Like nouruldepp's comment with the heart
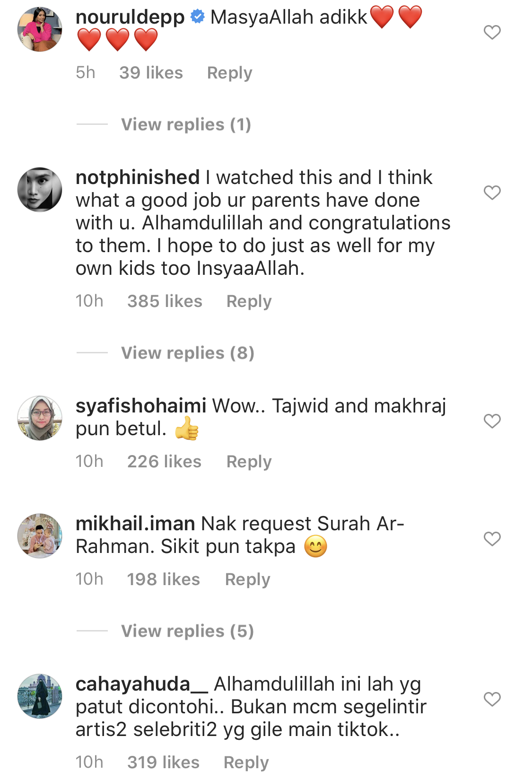Image resolution: width=532 pixels, height=780 pixels. point(492,32)
